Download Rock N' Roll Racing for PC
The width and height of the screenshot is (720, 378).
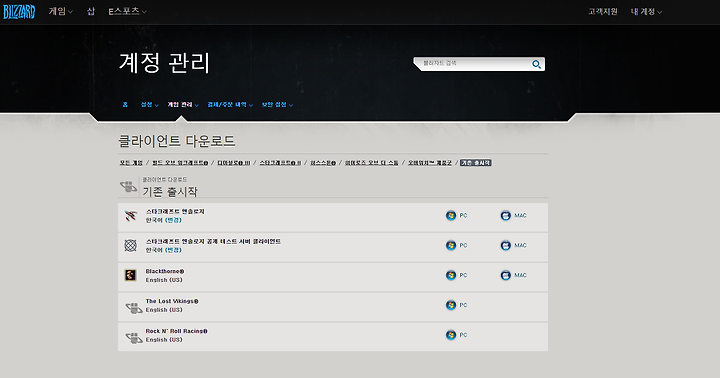(456, 335)
